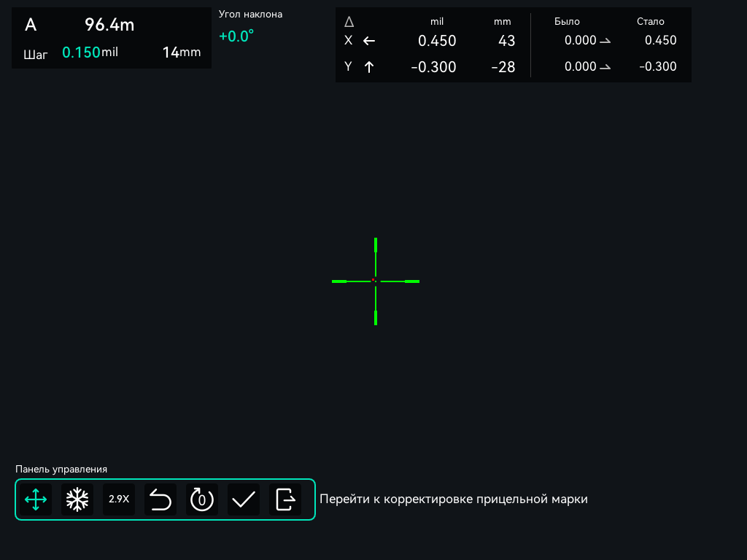Viewport: 747px width, 560px height.
Task: Click the X axis left arrow
Action: [x=369, y=41]
